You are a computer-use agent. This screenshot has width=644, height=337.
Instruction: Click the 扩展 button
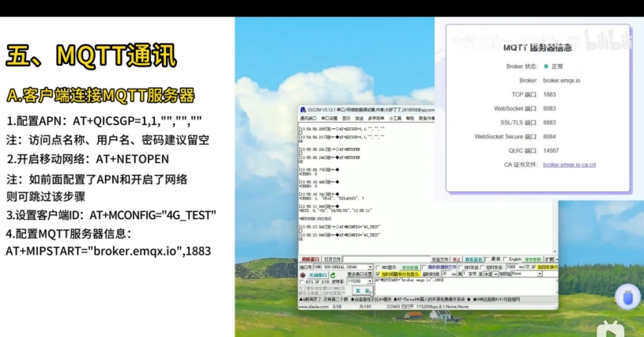pos(549,259)
